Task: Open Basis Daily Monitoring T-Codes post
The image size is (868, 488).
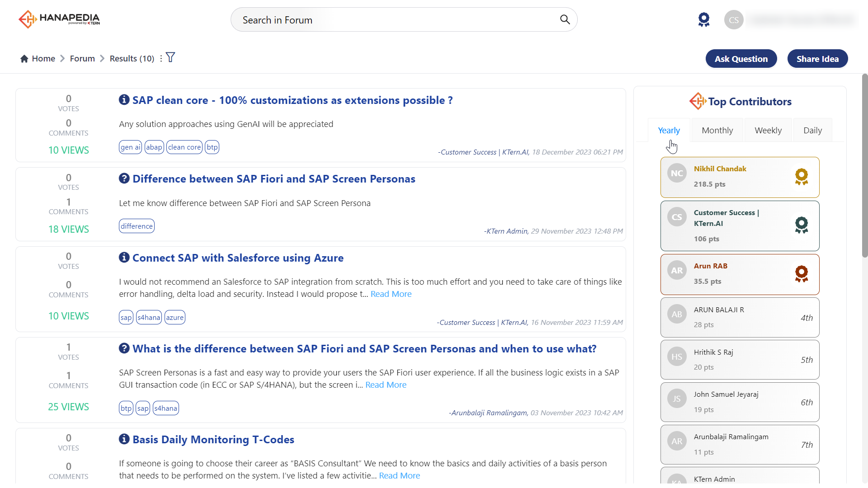Action: 213,440
